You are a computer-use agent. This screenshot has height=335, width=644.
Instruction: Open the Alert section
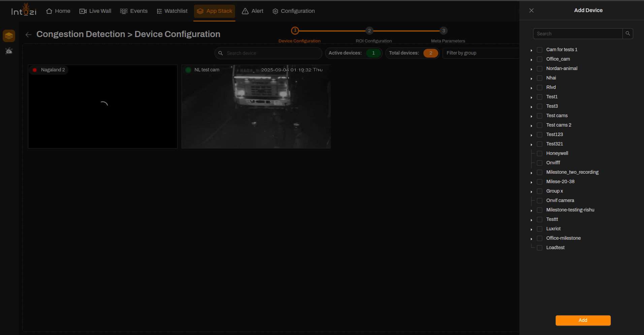253,11
